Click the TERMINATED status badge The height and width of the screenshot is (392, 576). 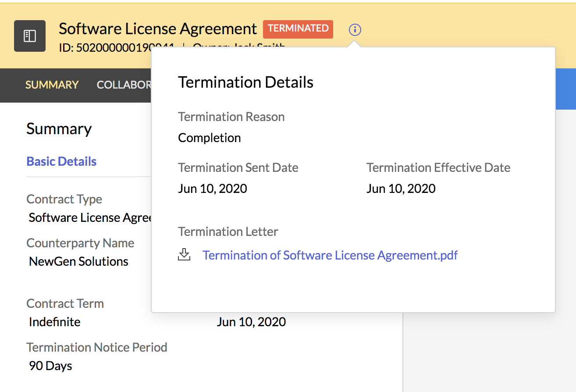(298, 29)
